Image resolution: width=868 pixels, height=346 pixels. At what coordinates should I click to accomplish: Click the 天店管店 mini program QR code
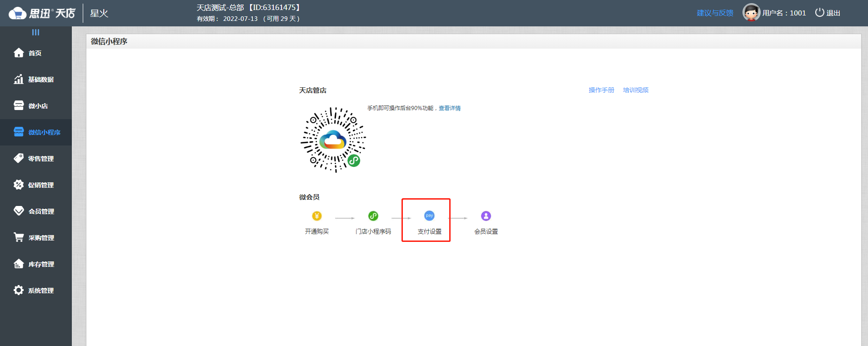pos(333,140)
